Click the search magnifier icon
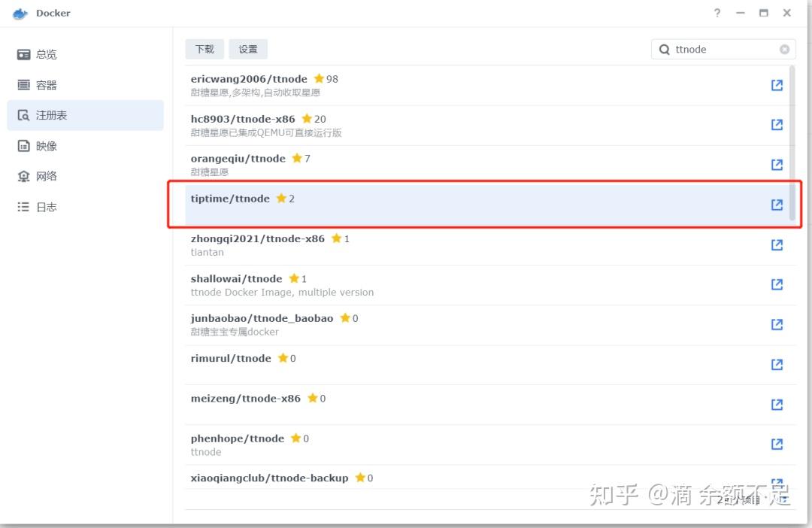Viewport: 812px width, 528px height. click(665, 49)
